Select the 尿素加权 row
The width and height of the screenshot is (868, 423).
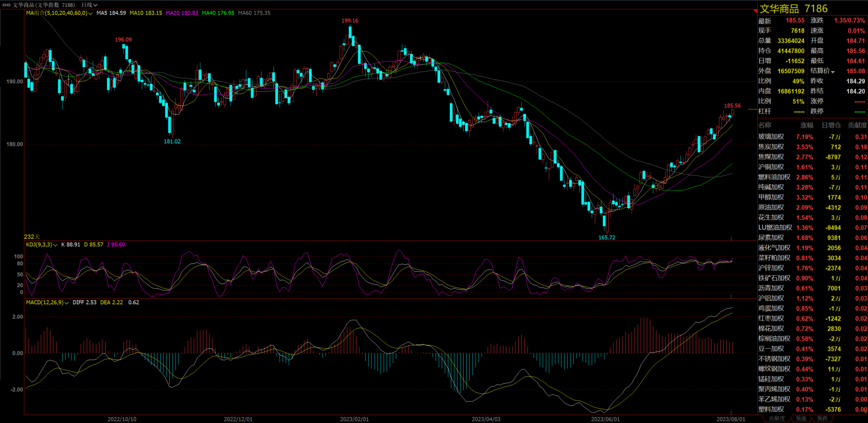click(812, 238)
